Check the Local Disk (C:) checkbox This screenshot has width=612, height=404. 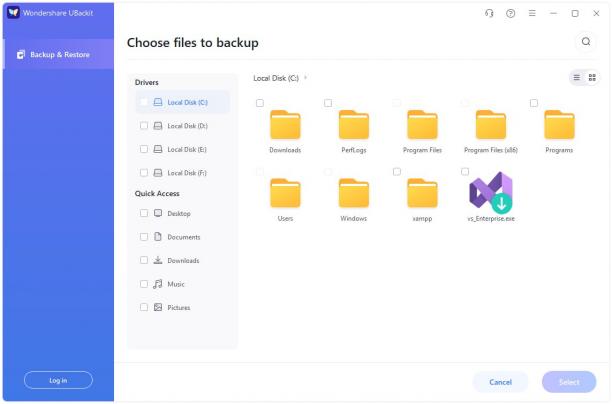[144, 102]
